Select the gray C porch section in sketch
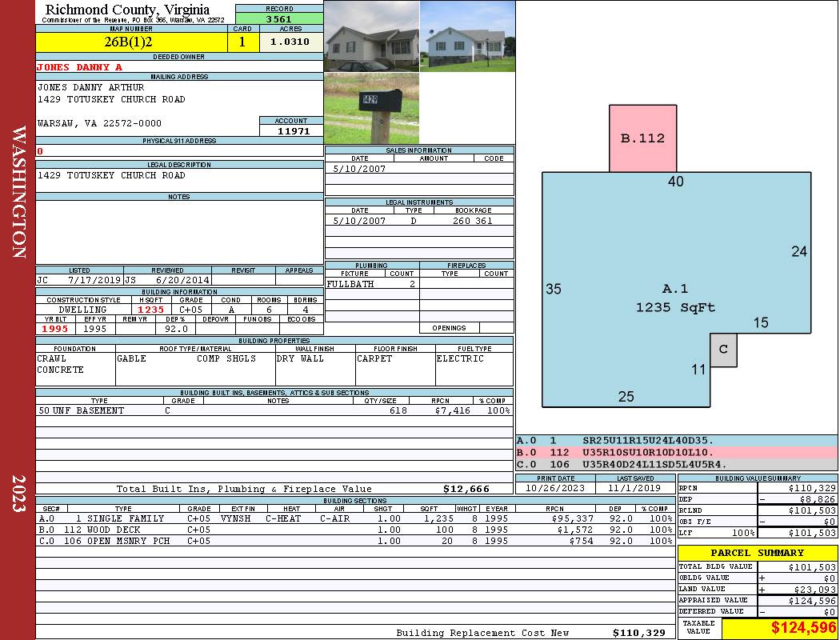This screenshot has height=640, width=840. click(x=723, y=350)
